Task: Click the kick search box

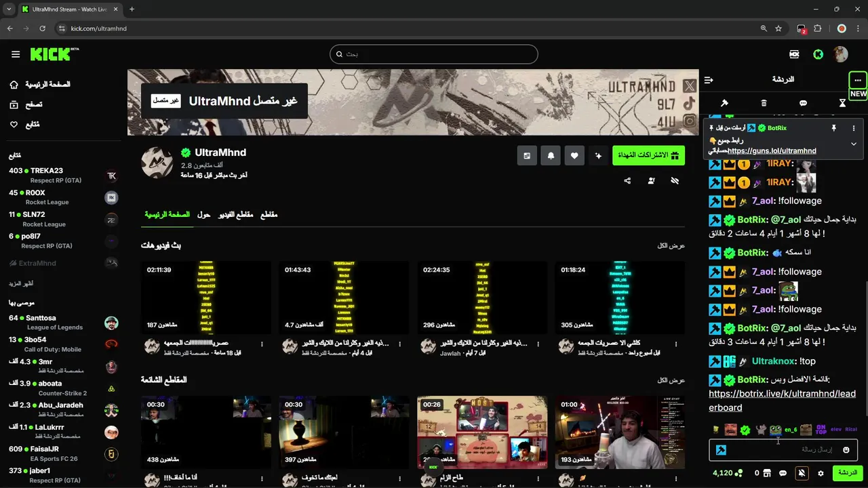Action: [x=434, y=54]
